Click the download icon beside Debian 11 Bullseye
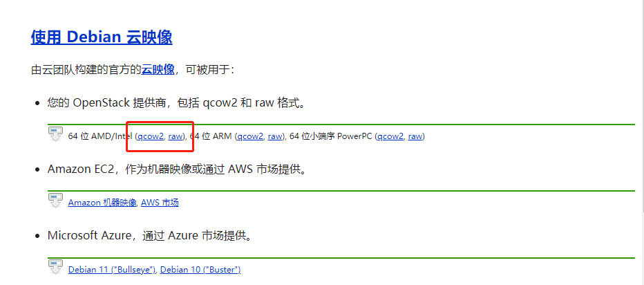The image size is (644, 285). click(x=55, y=267)
